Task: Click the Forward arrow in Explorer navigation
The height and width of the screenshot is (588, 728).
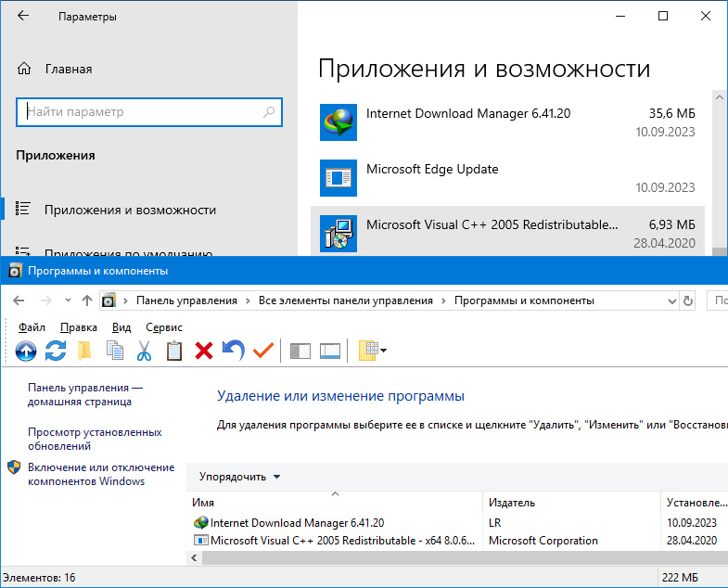Action: (46, 300)
